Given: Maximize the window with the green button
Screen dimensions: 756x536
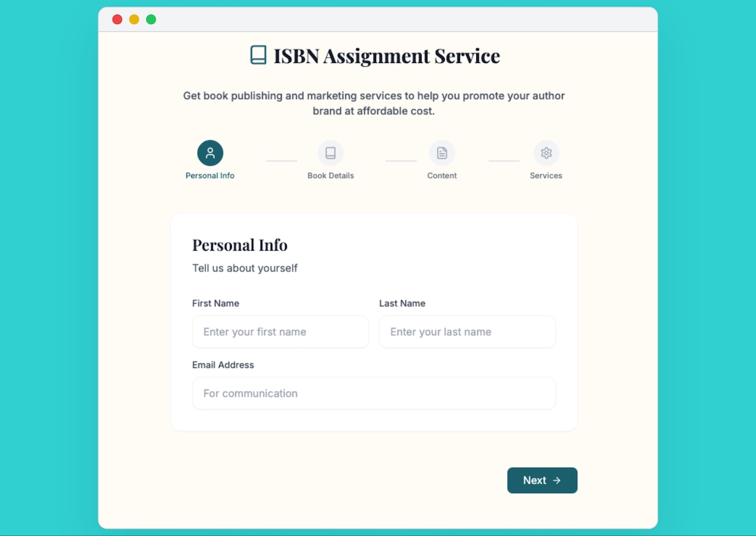Looking at the screenshot, I should pos(151,20).
